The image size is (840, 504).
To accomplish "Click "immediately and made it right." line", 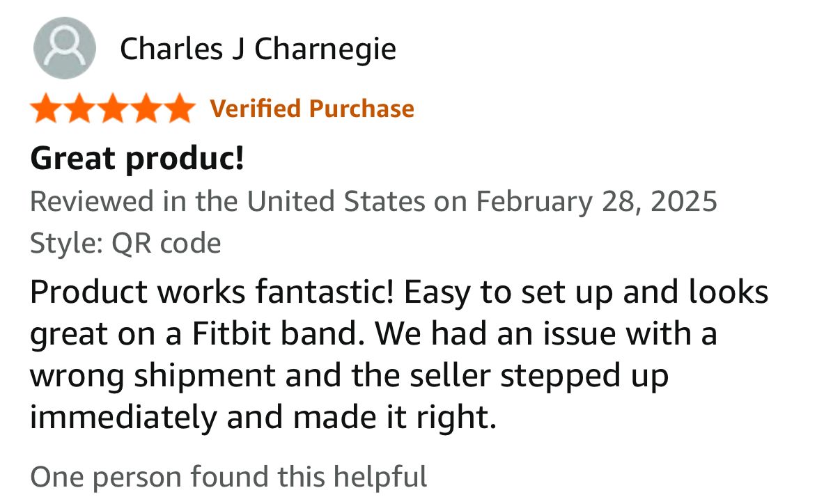I will click(x=263, y=418).
